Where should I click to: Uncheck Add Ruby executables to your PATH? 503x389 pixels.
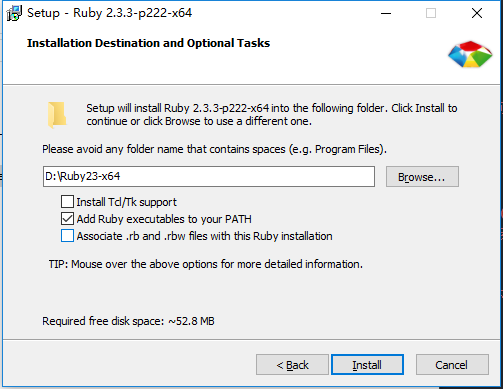point(67,219)
